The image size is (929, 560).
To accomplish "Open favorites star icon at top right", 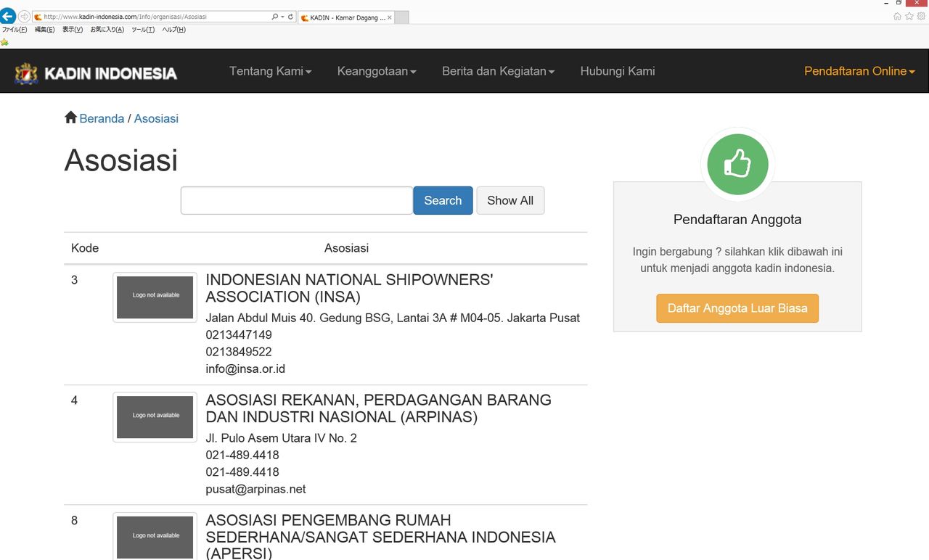I will tap(909, 16).
